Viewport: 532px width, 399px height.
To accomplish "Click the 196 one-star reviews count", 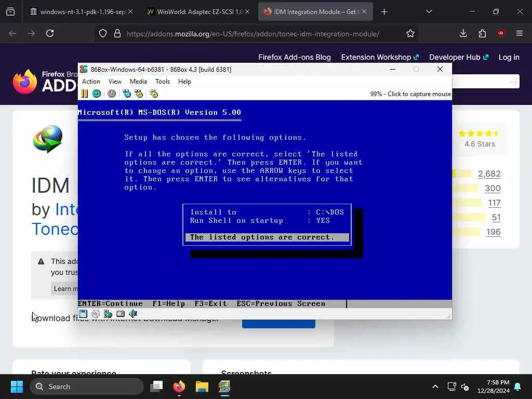I will [494, 232].
